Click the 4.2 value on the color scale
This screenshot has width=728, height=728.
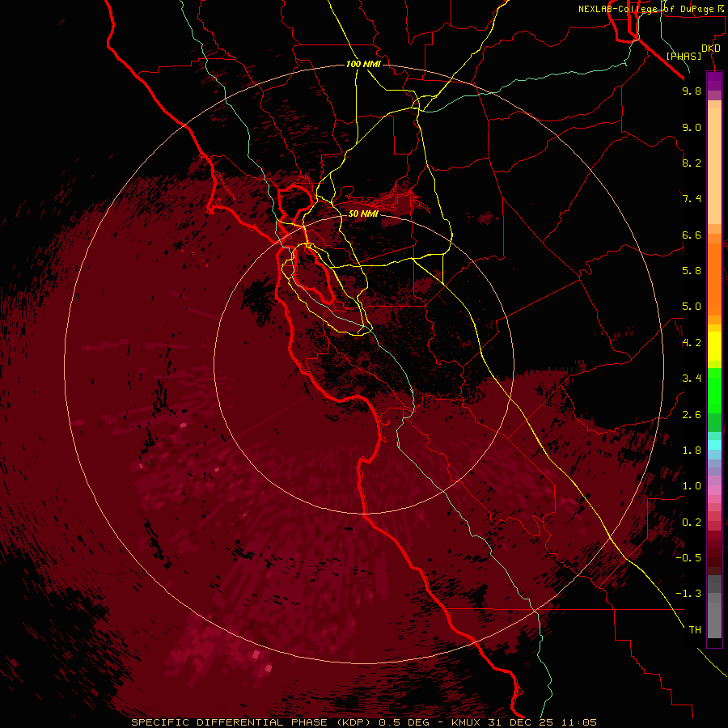coord(692,343)
